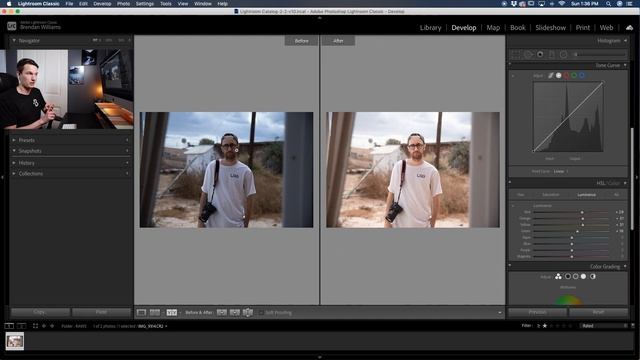
Task: Open the cloud sync status icon
Action: tap(629, 28)
